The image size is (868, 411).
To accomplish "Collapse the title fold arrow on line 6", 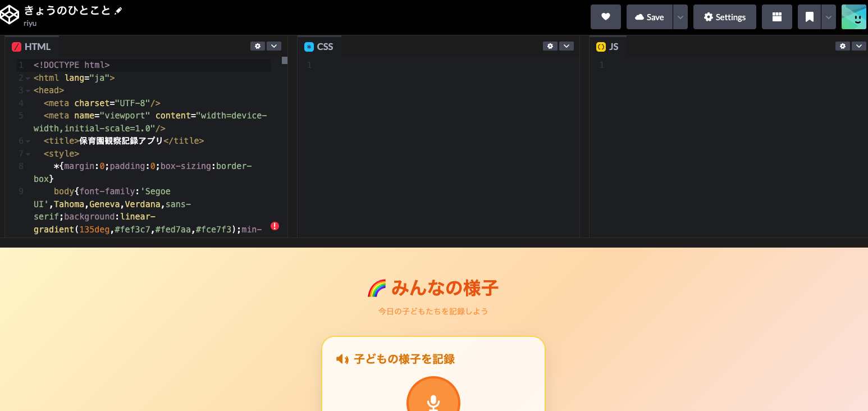I will pos(28,141).
